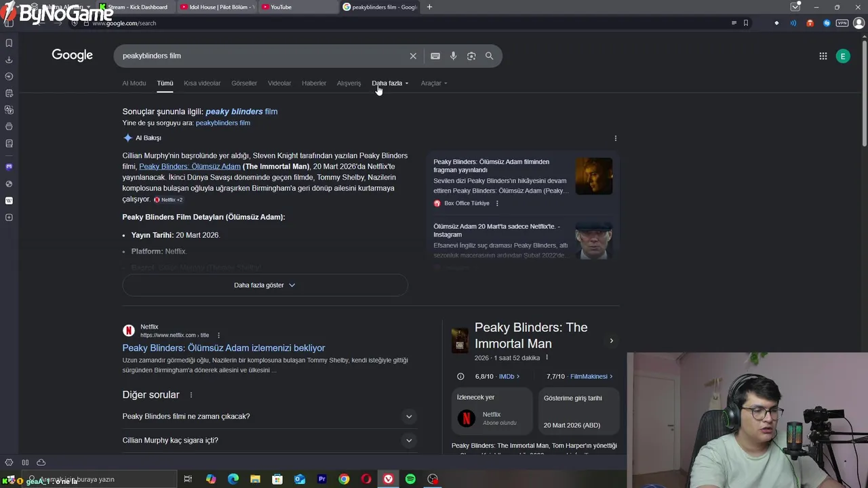Start voice search with microphone icon
Screen dimensions: 868x488
[454, 56]
